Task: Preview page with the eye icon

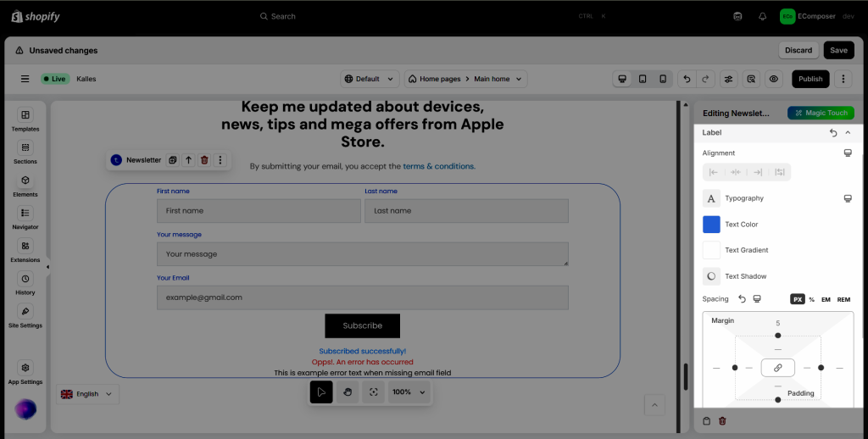Action: point(773,79)
